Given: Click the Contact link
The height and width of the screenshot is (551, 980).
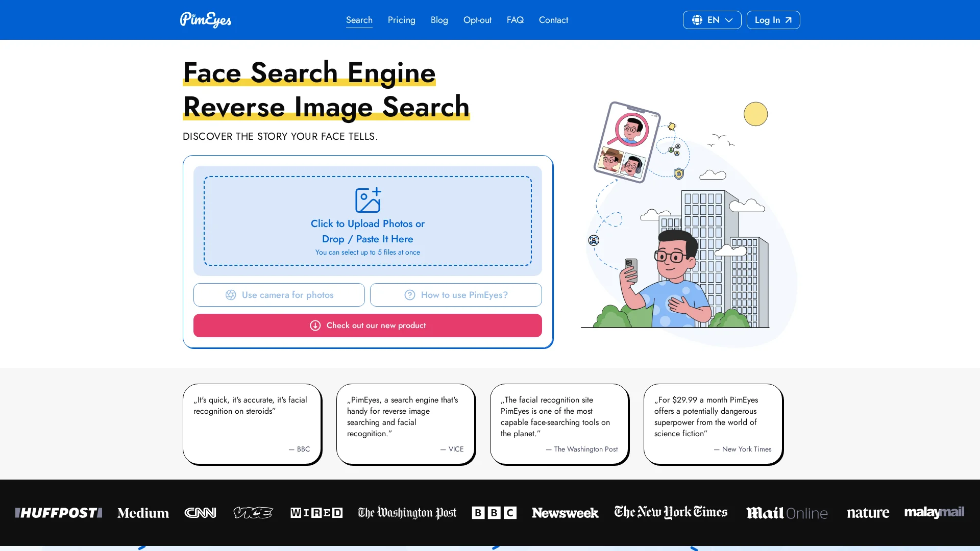Looking at the screenshot, I should (553, 20).
